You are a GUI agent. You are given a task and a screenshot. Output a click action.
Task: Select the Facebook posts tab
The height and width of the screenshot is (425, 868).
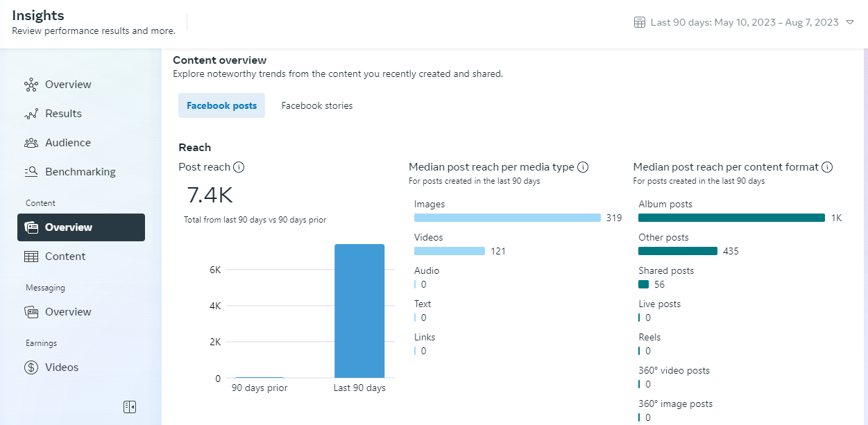pos(221,105)
